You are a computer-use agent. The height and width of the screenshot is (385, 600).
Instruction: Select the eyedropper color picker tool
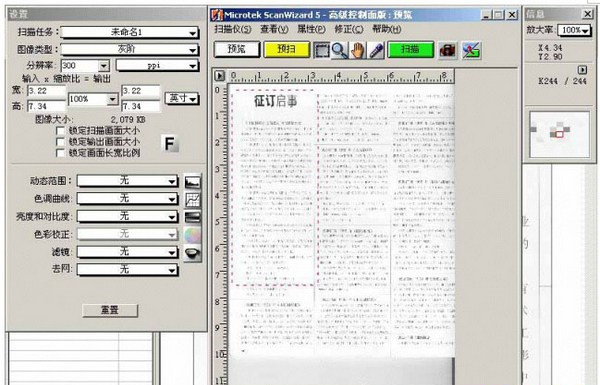pos(376,50)
